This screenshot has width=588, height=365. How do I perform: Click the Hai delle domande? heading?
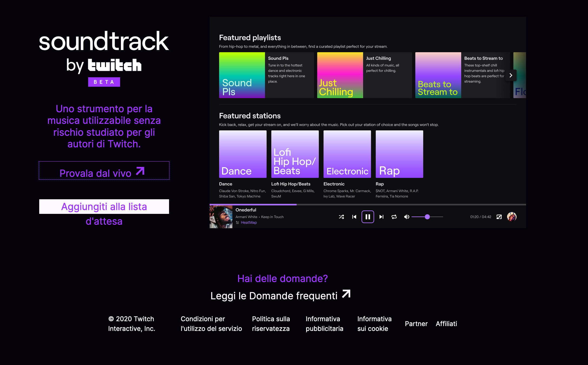[x=282, y=278]
